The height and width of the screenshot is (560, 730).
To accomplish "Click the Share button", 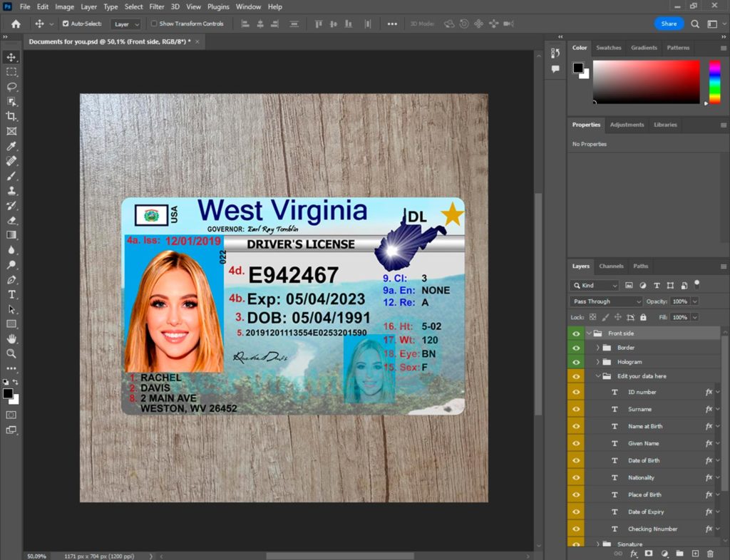I will click(669, 24).
